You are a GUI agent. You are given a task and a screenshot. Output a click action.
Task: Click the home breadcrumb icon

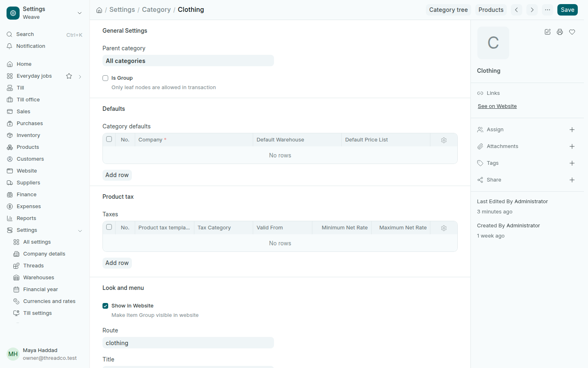pos(99,10)
